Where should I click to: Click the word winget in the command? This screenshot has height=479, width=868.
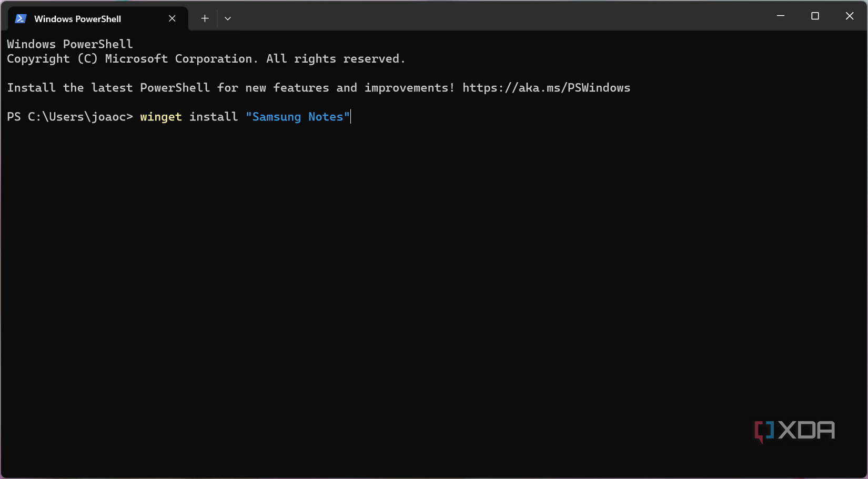[161, 117]
